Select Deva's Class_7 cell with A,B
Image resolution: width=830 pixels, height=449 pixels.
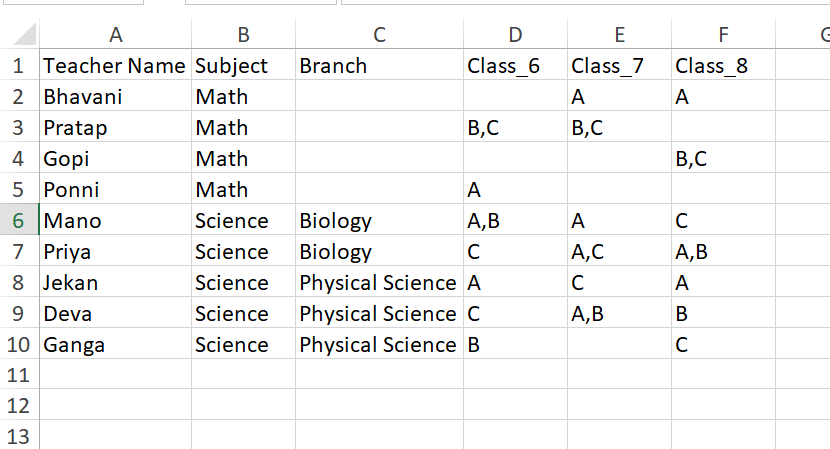pyautogui.click(x=619, y=314)
